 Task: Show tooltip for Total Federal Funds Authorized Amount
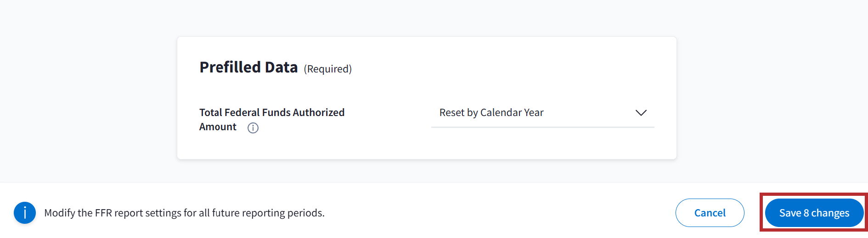[x=253, y=128]
